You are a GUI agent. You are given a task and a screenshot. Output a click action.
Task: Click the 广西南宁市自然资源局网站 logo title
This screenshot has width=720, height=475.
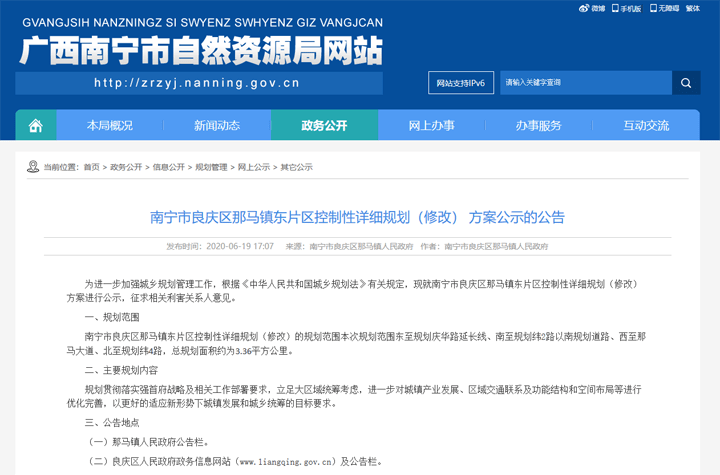201,50
